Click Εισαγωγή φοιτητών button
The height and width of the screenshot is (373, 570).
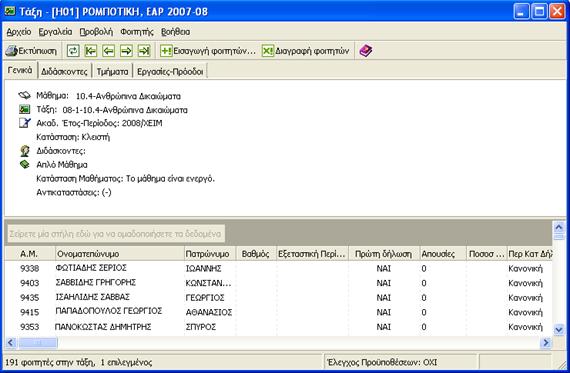click(208, 51)
